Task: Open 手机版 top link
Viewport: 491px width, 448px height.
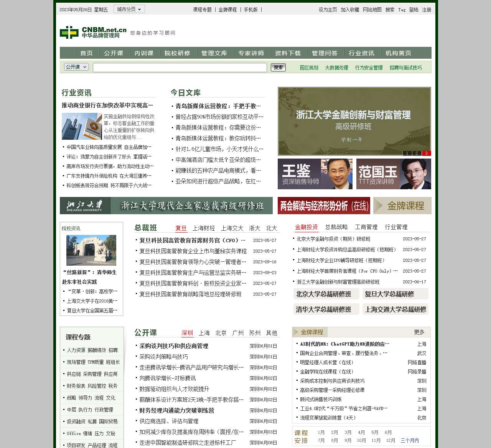Action: pos(250,10)
